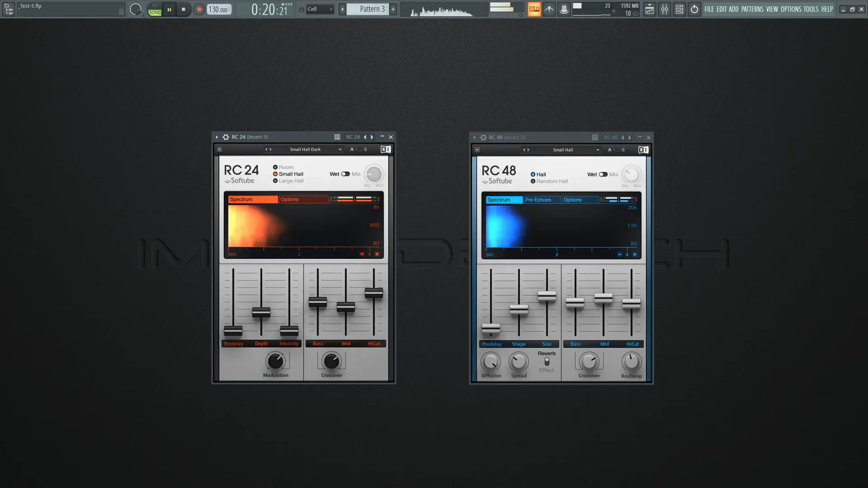Open the Mixer panel icon

[x=665, y=9]
